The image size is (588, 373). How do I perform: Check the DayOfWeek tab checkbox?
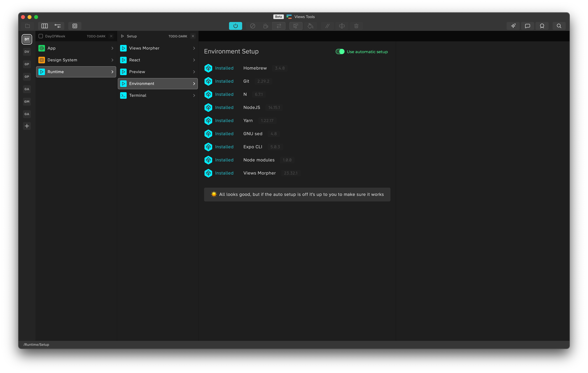point(41,36)
